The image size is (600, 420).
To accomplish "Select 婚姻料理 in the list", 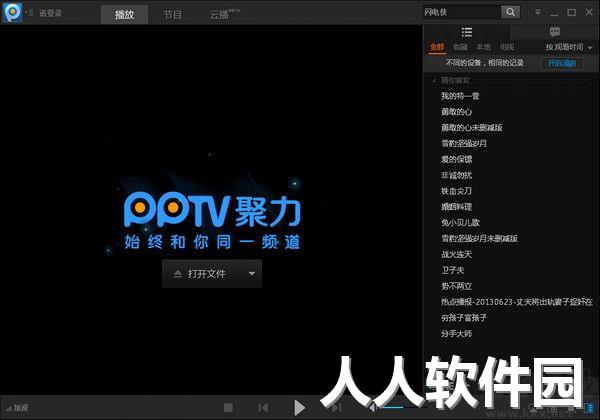I will coord(456,207).
